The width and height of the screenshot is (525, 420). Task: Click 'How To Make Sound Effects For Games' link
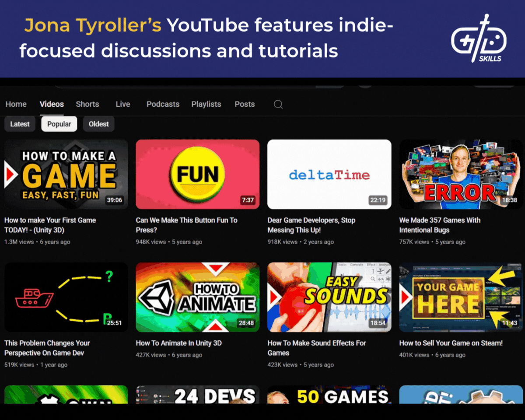pyautogui.click(x=316, y=348)
